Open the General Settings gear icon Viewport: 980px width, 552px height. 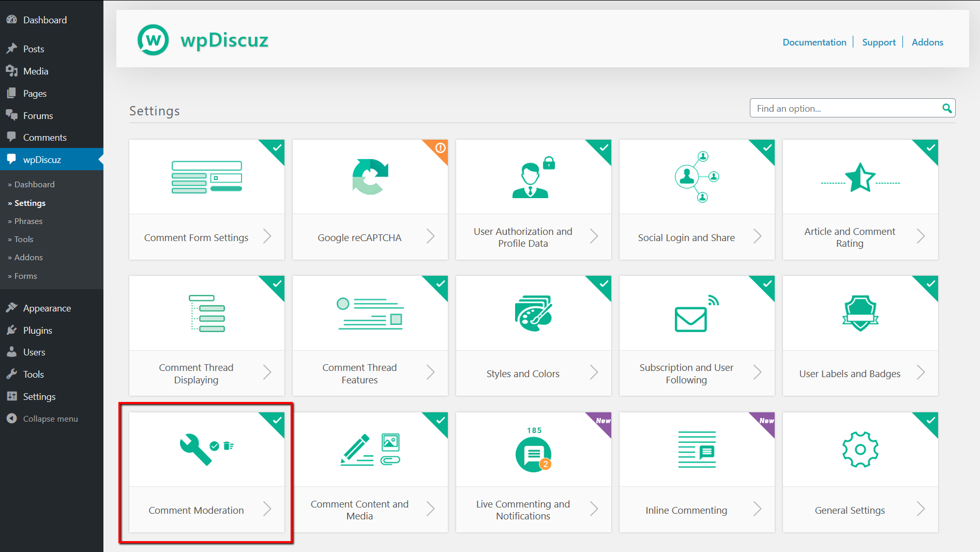point(860,449)
